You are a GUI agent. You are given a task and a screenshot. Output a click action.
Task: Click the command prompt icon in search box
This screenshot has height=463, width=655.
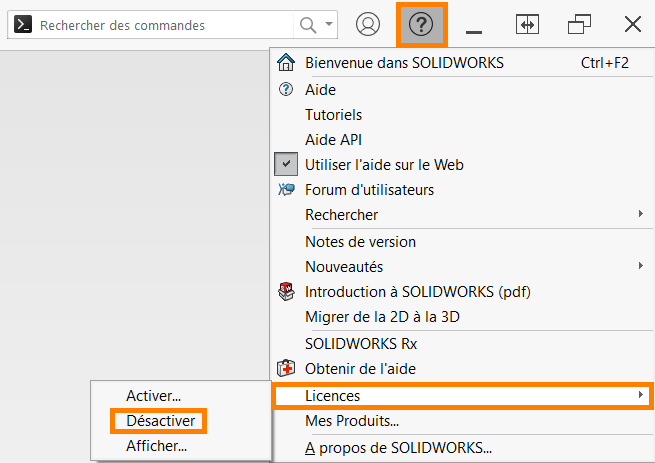click(x=23, y=24)
